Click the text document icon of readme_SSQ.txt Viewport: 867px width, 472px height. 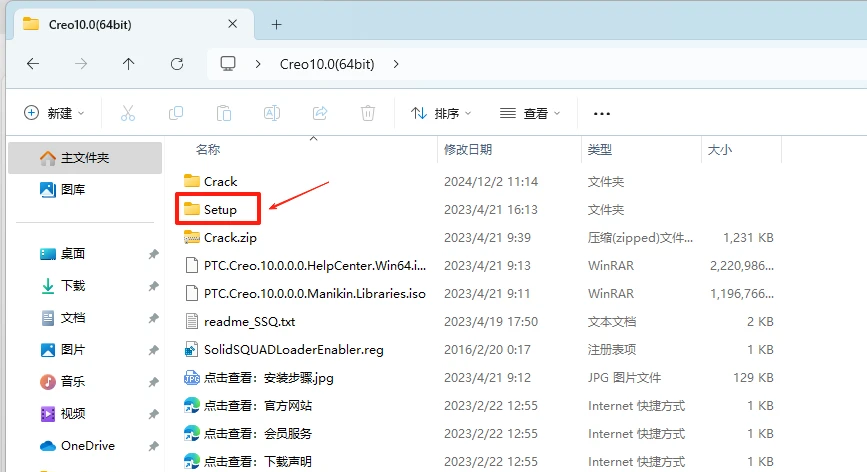tap(191, 322)
